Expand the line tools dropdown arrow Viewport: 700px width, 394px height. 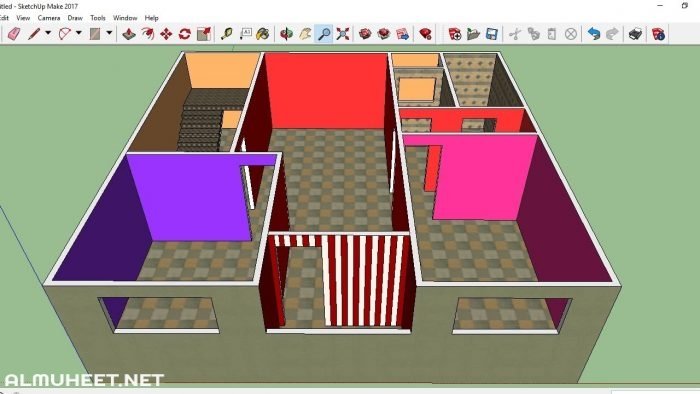(x=48, y=33)
